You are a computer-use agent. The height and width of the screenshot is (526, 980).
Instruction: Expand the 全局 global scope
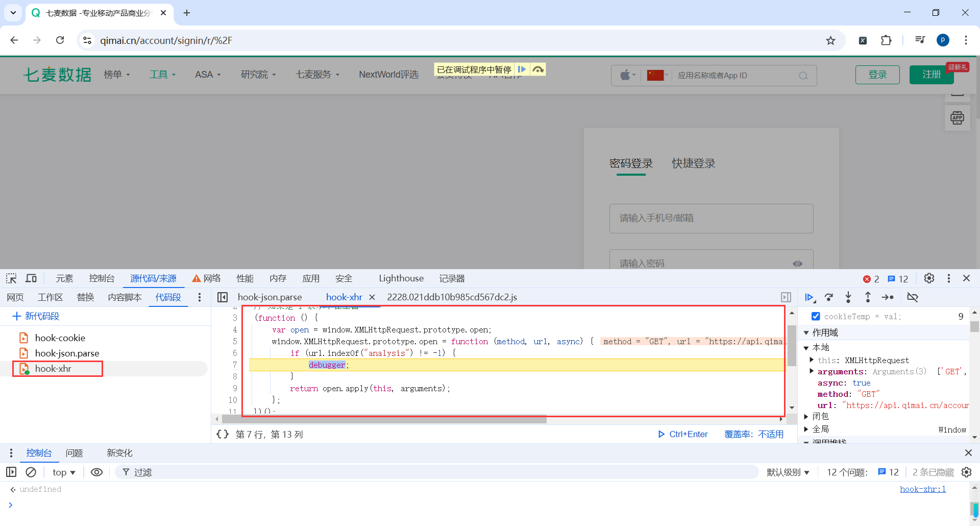tap(806, 429)
